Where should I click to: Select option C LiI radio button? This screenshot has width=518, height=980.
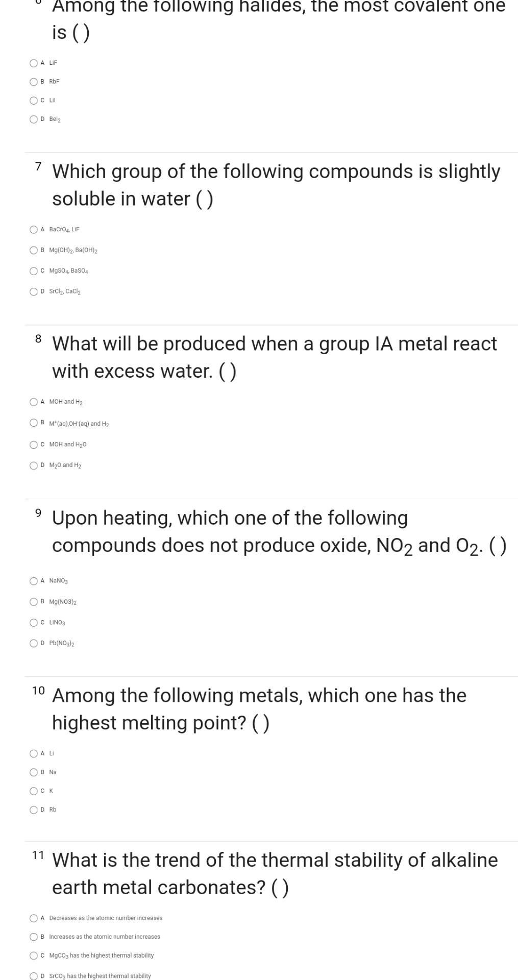[34, 100]
